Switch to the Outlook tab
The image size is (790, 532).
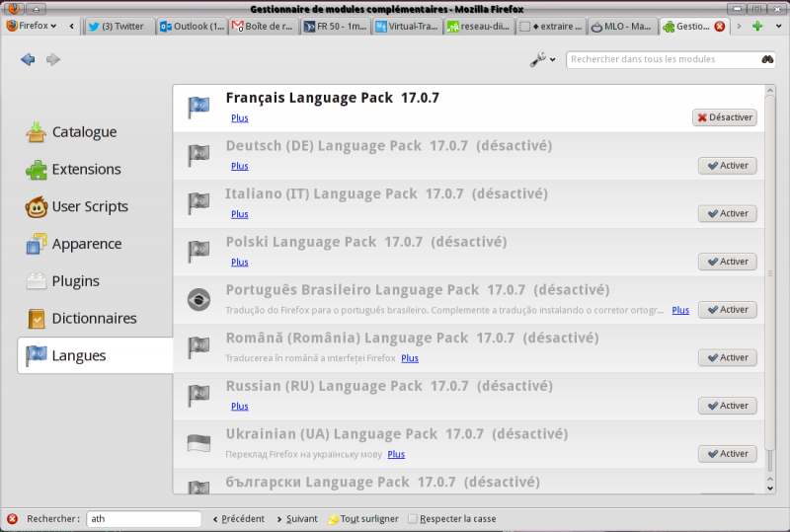[x=192, y=27]
